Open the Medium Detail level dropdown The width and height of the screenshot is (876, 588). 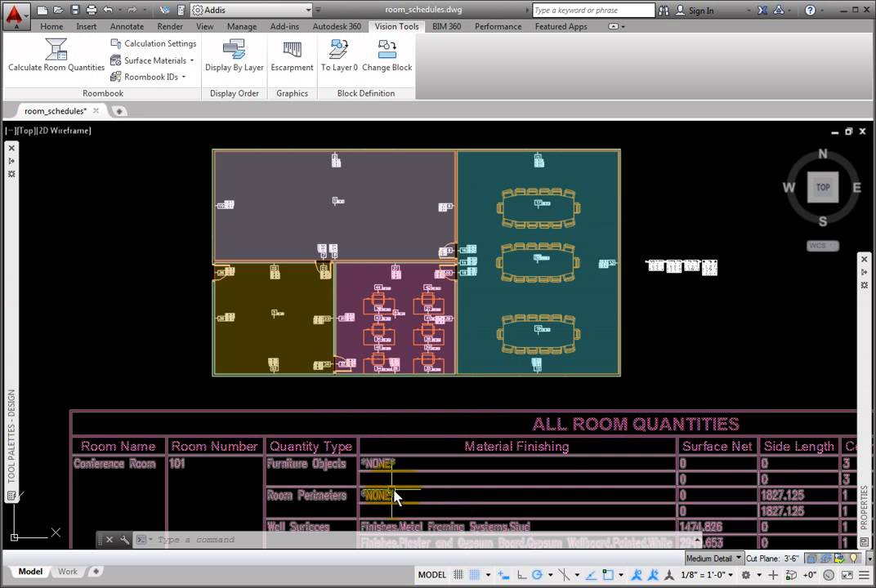point(714,558)
